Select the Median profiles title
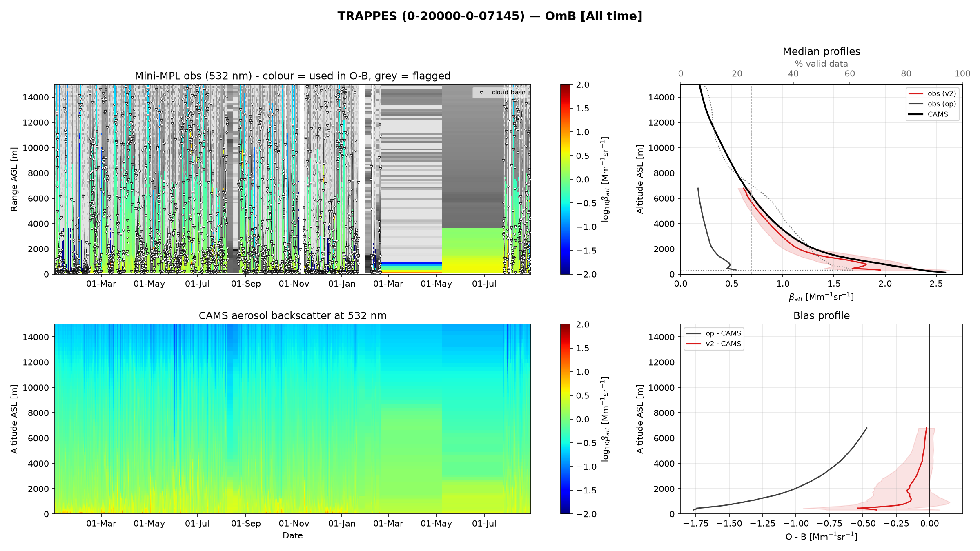This screenshot has width=980, height=551. click(821, 51)
